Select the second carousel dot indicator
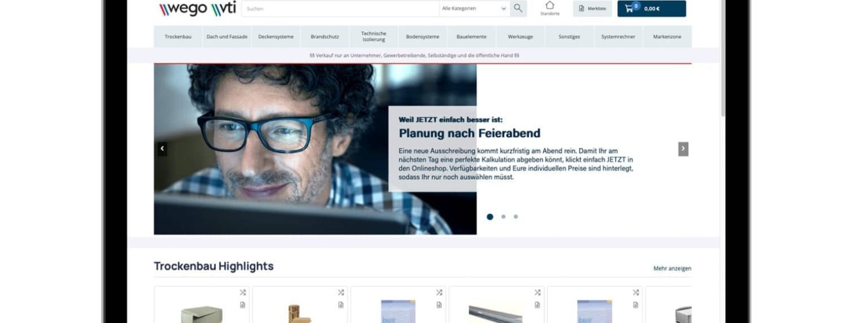Viewport: 868px width, 323px height. pyautogui.click(x=503, y=217)
